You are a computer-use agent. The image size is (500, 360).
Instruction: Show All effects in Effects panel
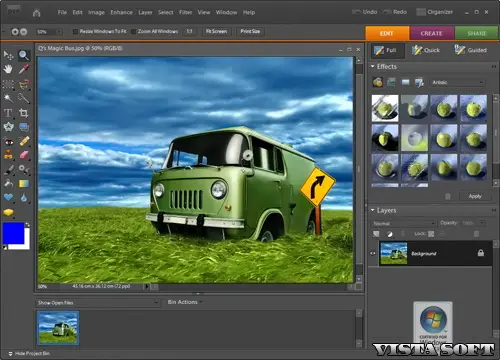(419, 82)
